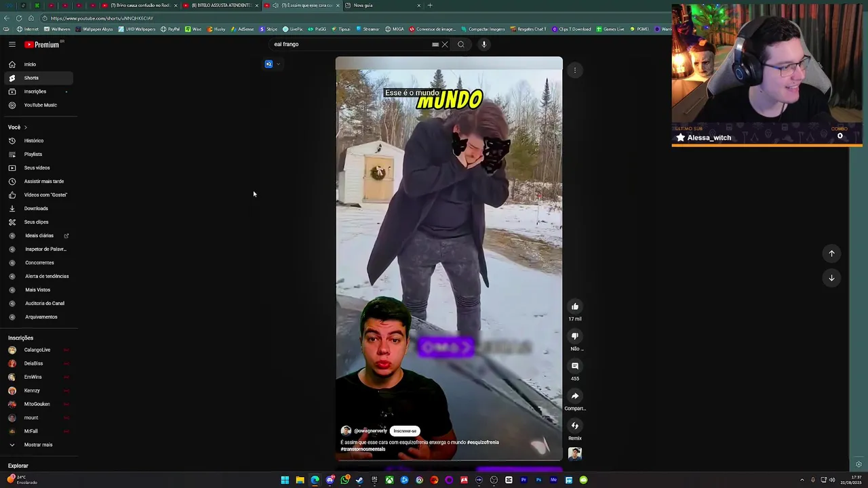Switch to the Nova guia tab
Image resolution: width=868 pixels, height=488 pixels.
[383, 5]
